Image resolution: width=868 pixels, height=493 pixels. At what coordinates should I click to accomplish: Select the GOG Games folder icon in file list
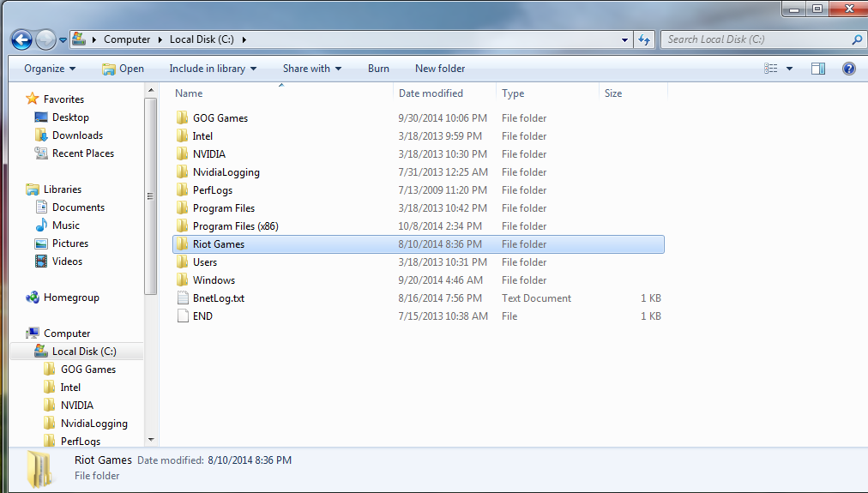point(182,117)
